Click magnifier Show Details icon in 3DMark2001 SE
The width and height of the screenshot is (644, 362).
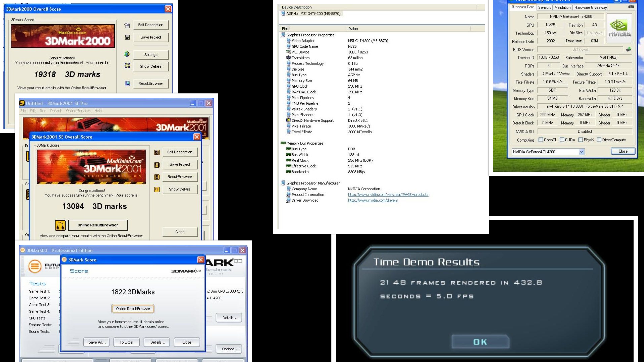[x=157, y=190]
